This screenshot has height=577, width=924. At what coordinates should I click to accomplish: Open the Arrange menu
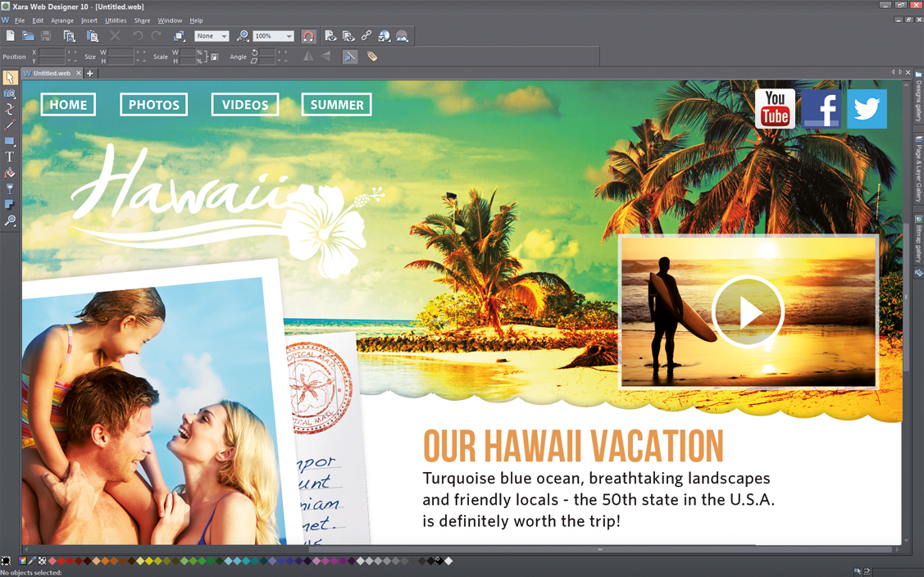[x=62, y=20]
